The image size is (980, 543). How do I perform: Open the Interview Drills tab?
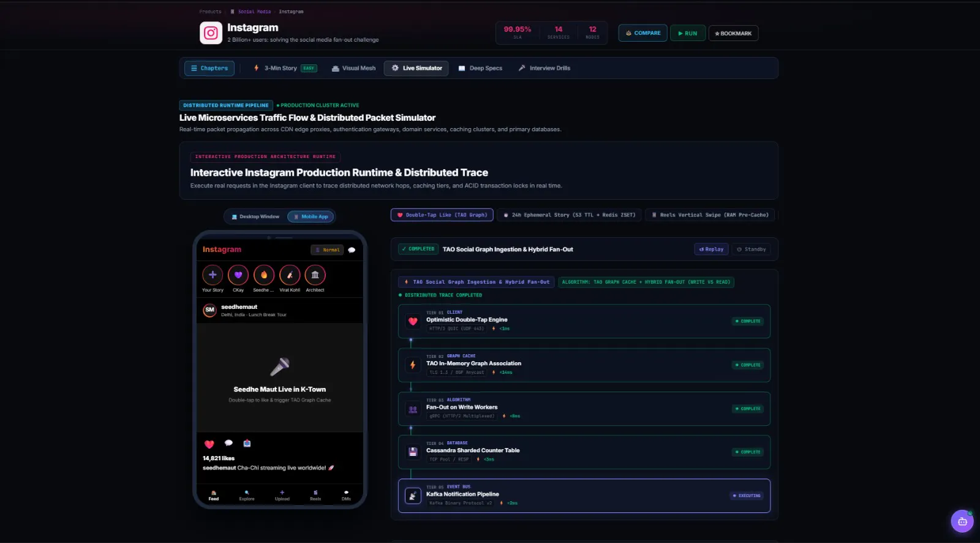tap(544, 68)
